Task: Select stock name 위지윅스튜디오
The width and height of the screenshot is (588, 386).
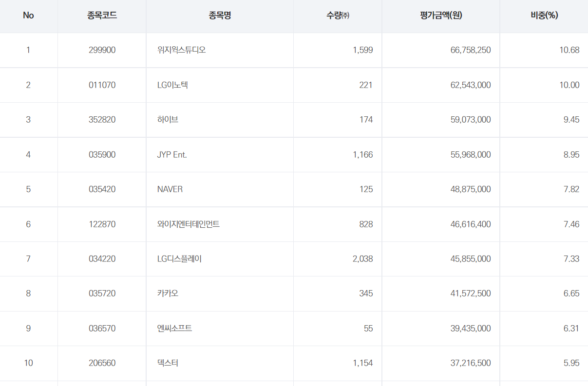Action: pyautogui.click(x=181, y=50)
